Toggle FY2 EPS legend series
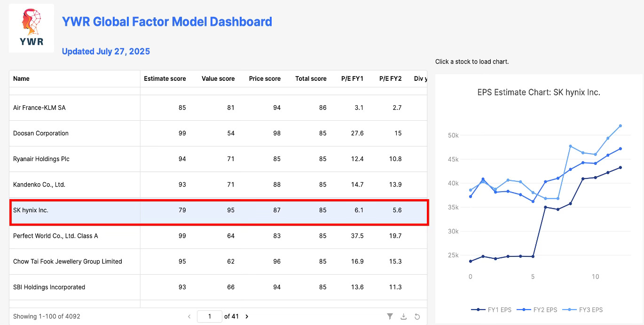This screenshot has width=644, height=325. click(537, 310)
